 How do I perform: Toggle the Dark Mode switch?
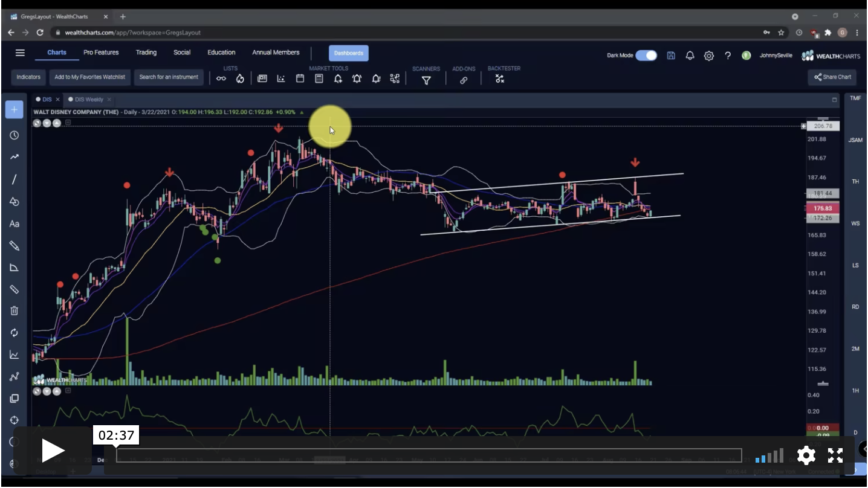click(x=646, y=56)
